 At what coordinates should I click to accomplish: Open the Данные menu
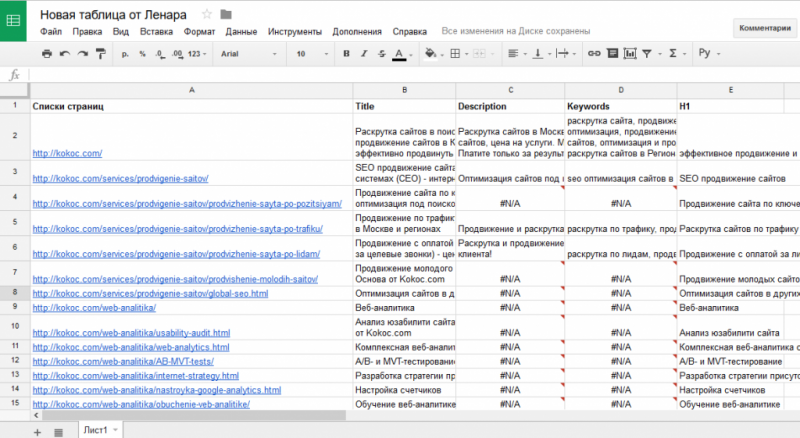241,32
